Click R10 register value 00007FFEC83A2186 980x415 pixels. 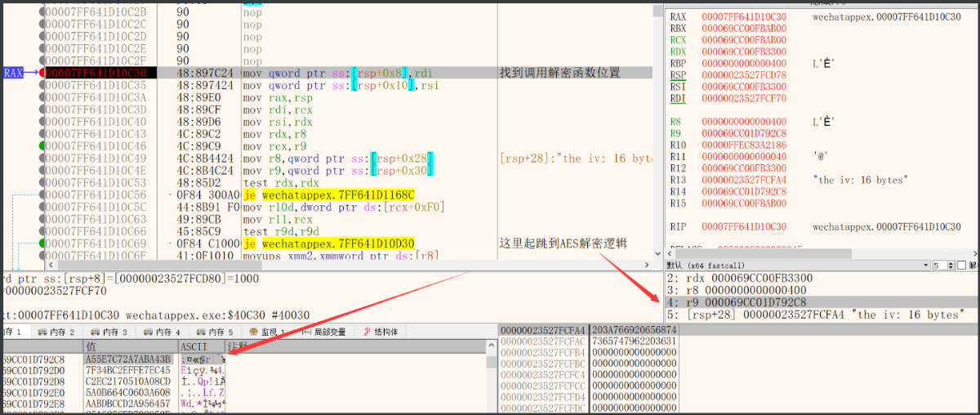tap(744, 144)
